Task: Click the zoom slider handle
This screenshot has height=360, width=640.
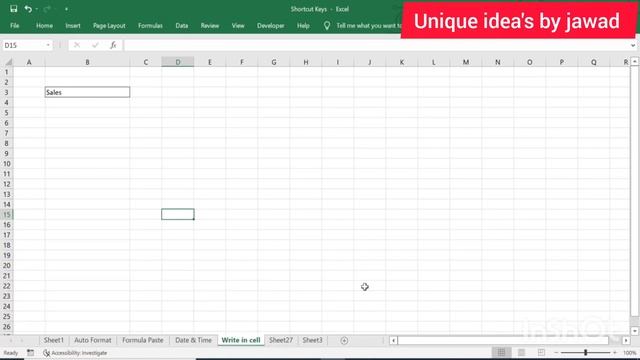Action: pyautogui.click(x=585, y=352)
